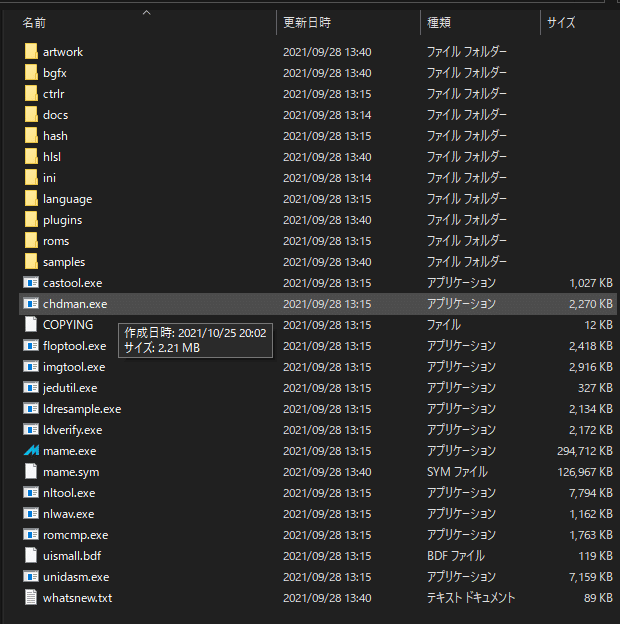620x624 pixels.
Task: Select the language folder name
Action: [x=68, y=199]
